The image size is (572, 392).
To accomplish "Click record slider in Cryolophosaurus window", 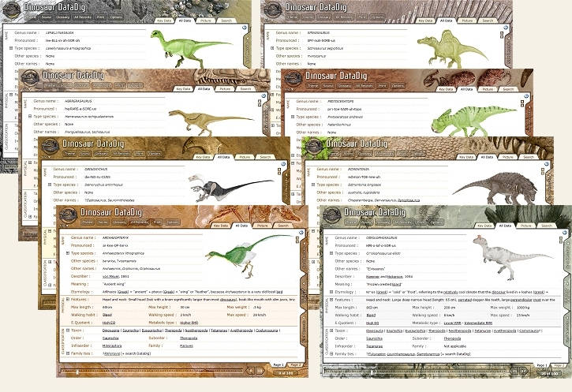I will (x=415, y=371).
